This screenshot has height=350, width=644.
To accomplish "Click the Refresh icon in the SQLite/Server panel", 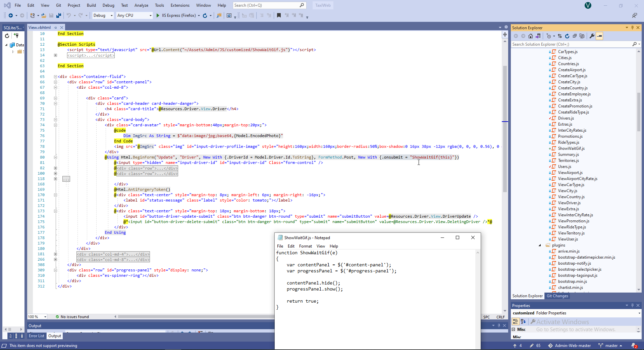I will tap(7, 36).
